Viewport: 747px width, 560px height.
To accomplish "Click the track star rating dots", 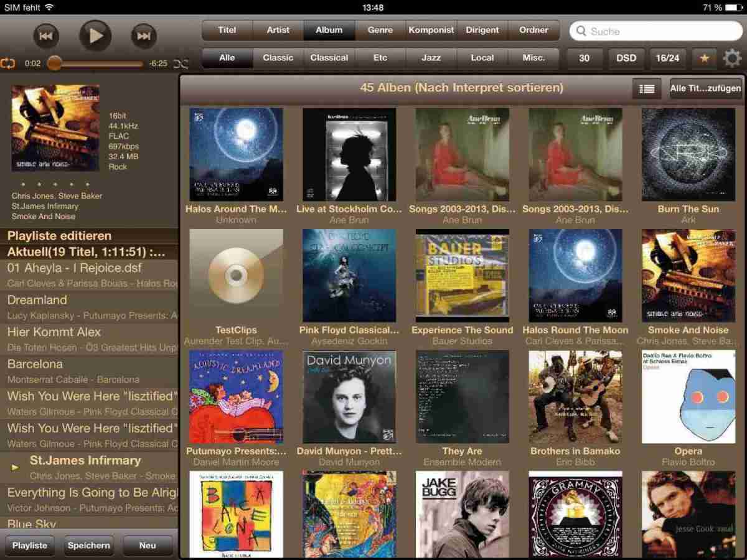I will coord(55,185).
